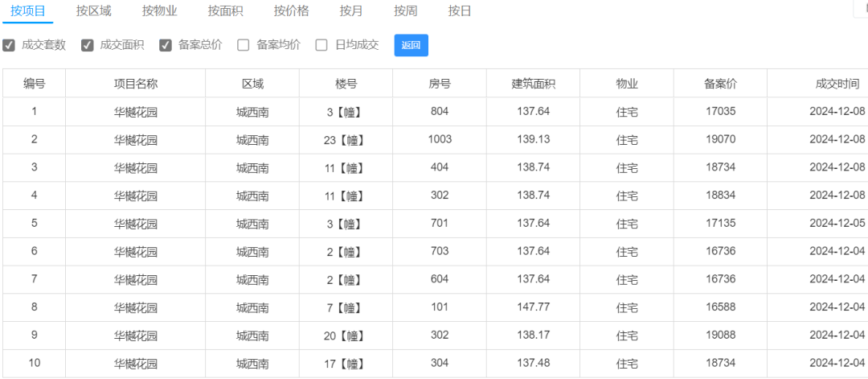
Task: Enable the 备案均价 checkbox
Action: pyautogui.click(x=244, y=45)
